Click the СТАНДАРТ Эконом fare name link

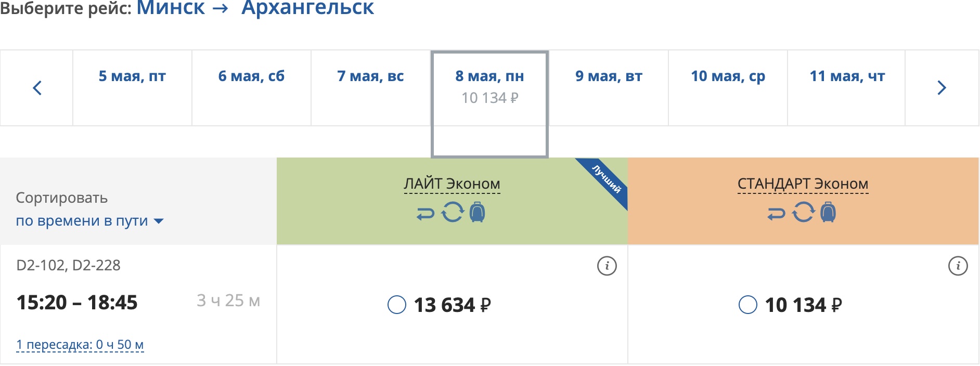pyautogui.click(x=803, y=184)
